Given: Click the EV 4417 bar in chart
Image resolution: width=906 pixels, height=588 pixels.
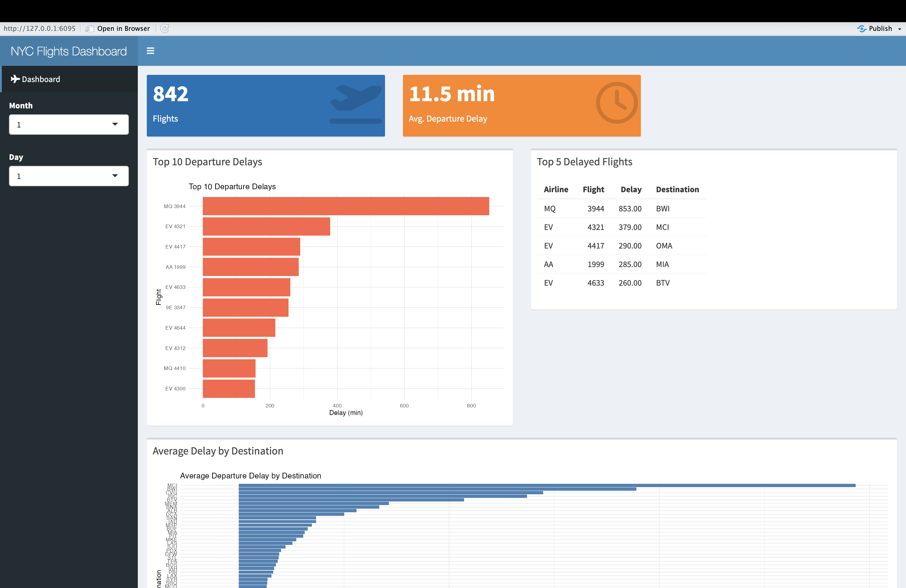Looking at the screenshot, I should (x=251, y=246).
